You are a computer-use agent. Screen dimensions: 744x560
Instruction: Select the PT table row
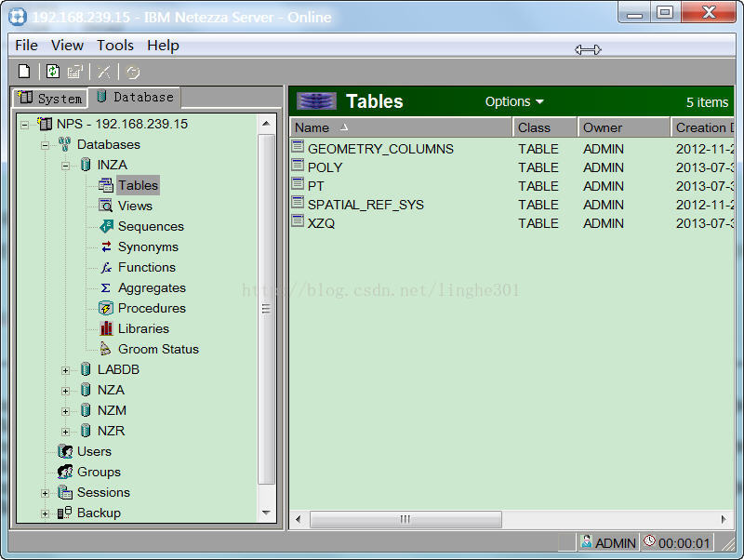512,186
